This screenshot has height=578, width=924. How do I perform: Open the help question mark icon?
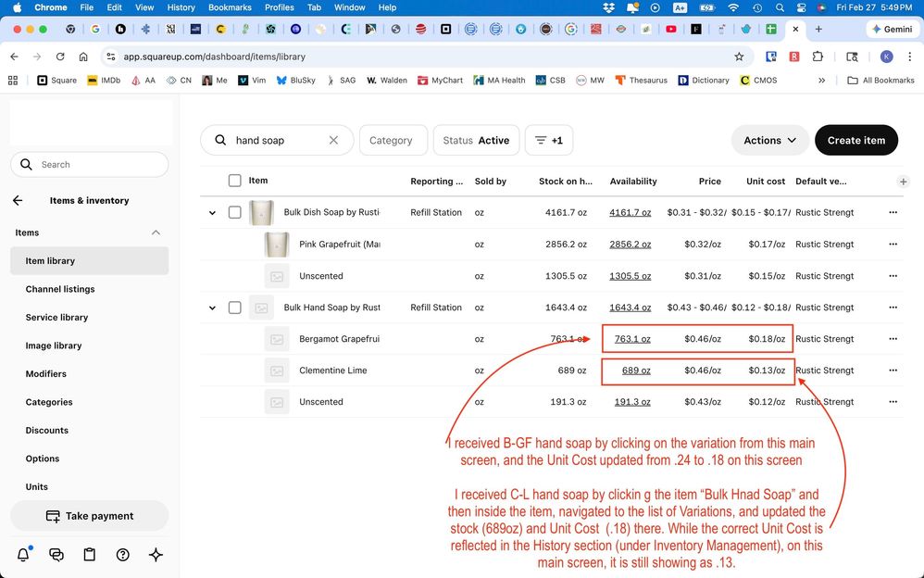[122, 555]
